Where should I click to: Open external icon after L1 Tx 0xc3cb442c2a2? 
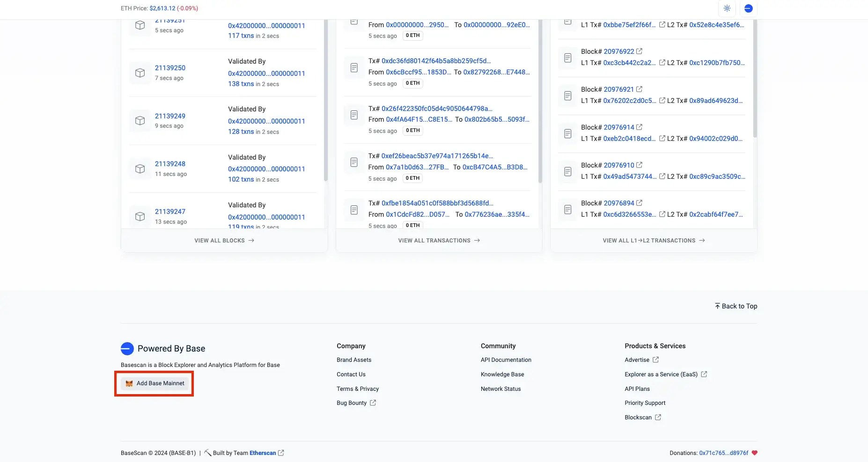coord(662,62)
